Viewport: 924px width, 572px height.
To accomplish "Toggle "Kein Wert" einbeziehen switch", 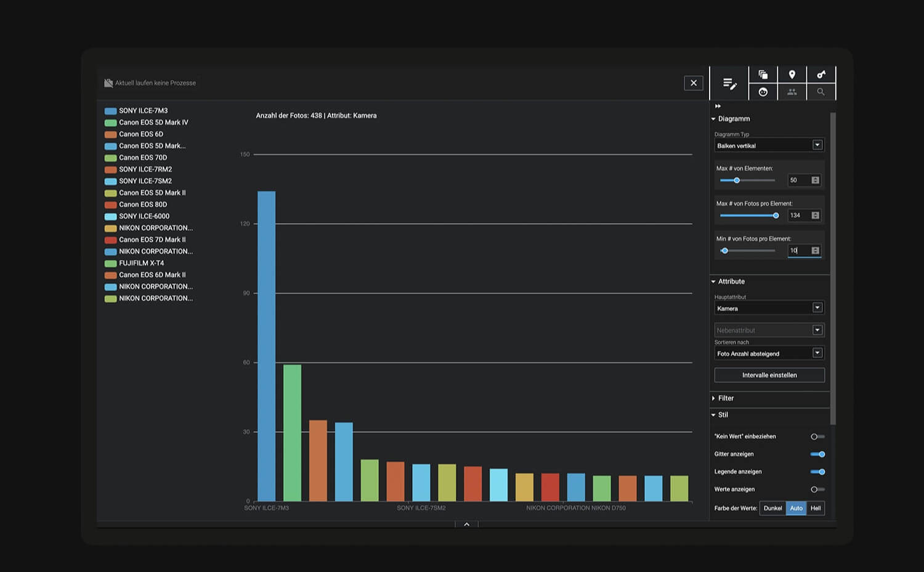I will [x=817, y=437].
